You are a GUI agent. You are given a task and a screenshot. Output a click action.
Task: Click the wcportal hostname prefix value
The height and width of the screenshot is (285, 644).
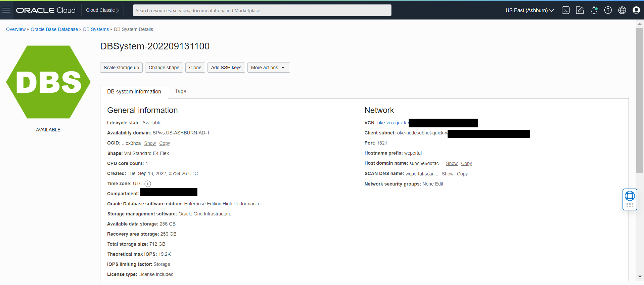(413, 153)
